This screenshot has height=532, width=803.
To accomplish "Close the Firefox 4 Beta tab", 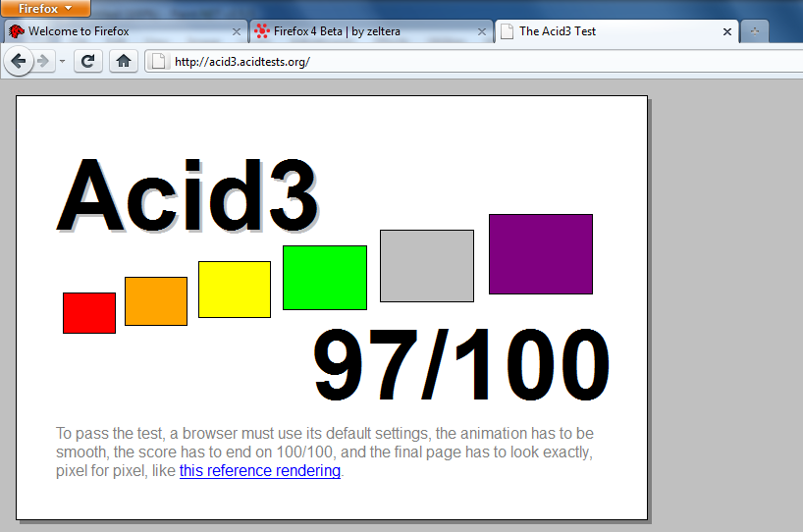I will [481, 31].
